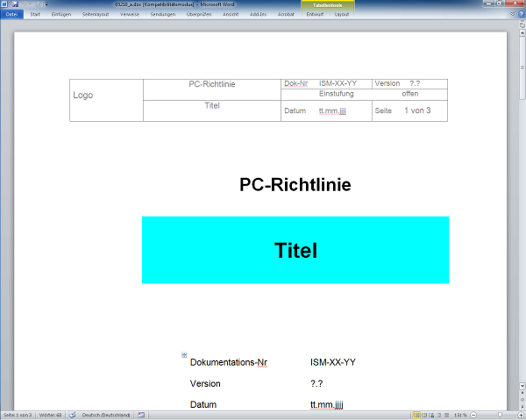This screenshot has height=420, width=526.
Task: Open the Deutsch (Deutschland) language selector
Action: click(106, 415)
